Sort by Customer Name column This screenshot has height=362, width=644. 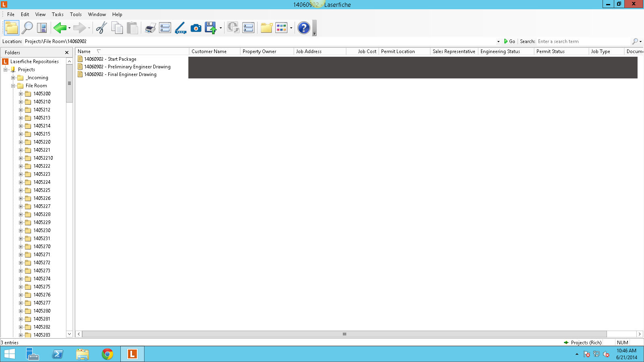(x=215, y=51)
